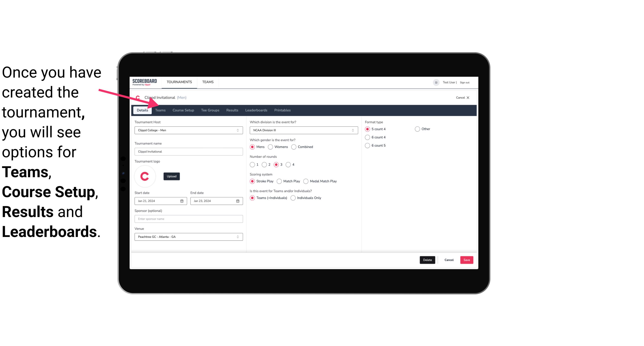Screen dimensions: 644x346
Task: Click the sponsor name input field
Action: (x=189, y=219)
